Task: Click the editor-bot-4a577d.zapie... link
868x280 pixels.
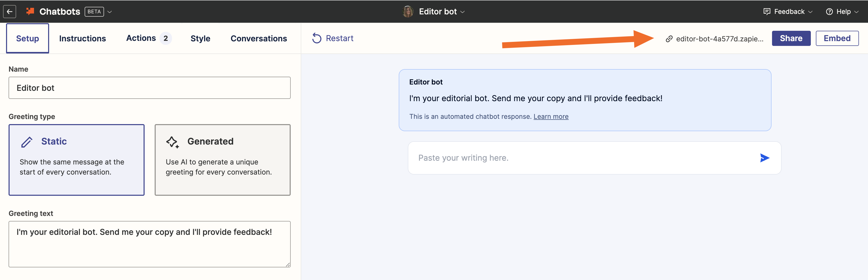Action: pyautogui.click(x=720, y=39)
